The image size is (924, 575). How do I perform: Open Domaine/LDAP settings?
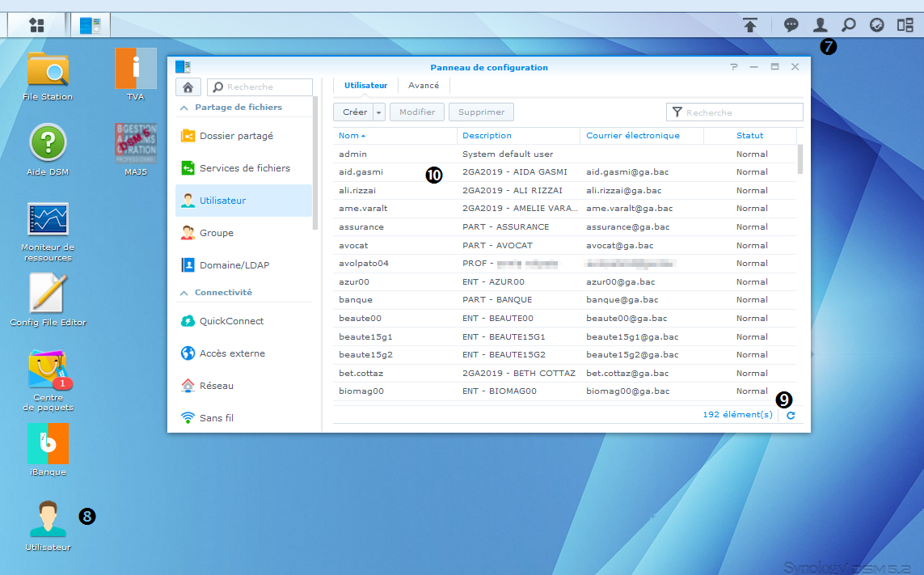[x=243, y=265]
